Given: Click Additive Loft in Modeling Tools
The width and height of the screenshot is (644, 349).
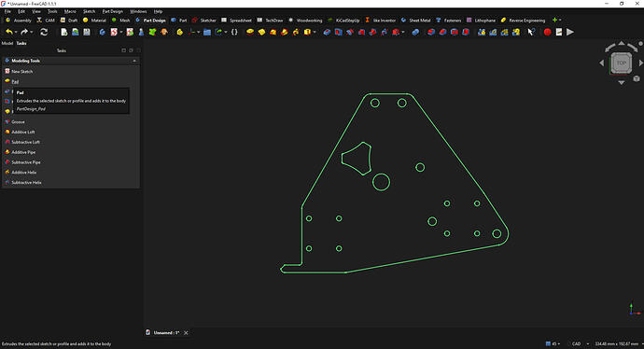Looking at the screenshot, I should point(23,132).
